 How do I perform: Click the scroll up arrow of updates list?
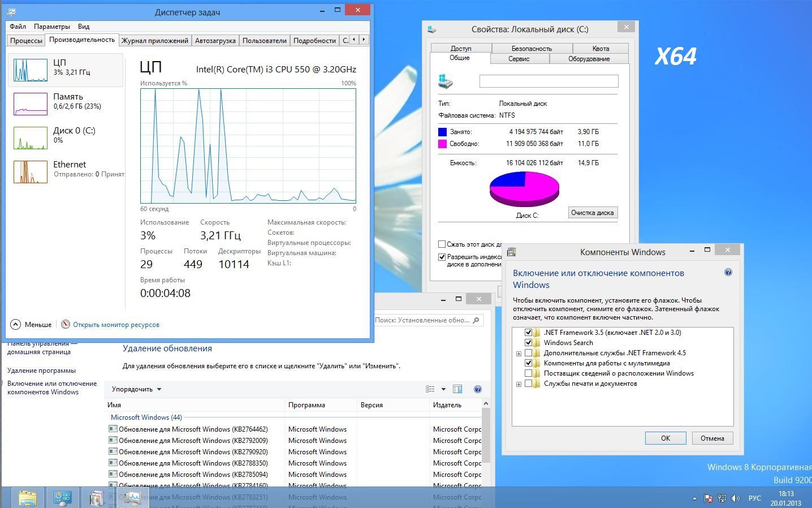pyautogui.click(x=486, y=404)
